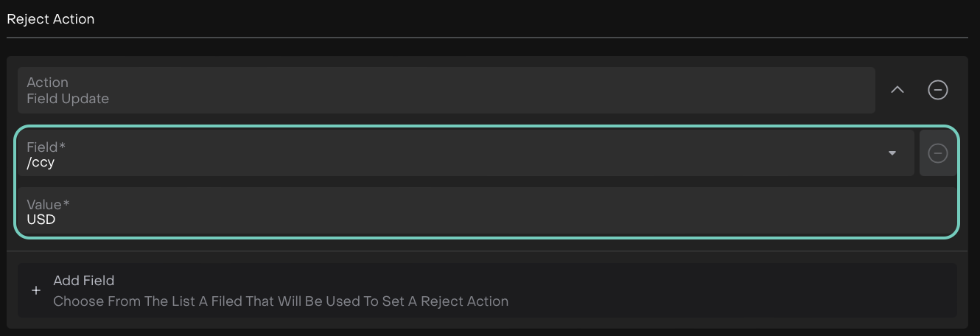This screenshot has width=980, height=336.
Task: Click the Reject Action section heading
Action: point(51,19)
